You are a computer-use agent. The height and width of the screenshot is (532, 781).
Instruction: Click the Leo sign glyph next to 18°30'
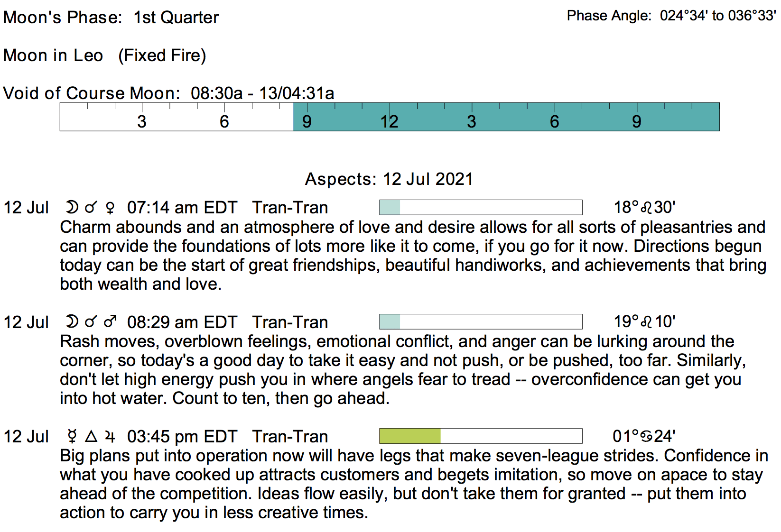pos(646,208)
